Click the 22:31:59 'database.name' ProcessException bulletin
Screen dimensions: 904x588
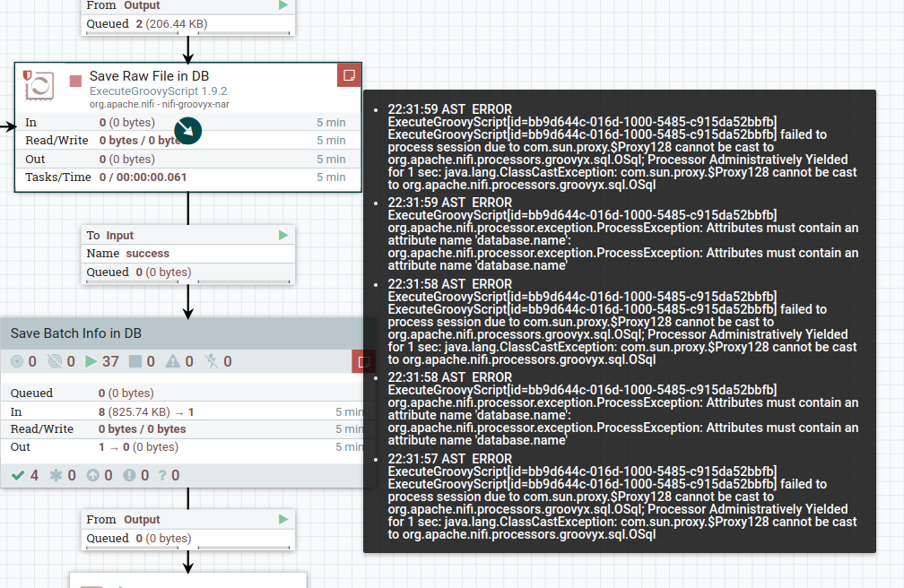click(623, 234)
